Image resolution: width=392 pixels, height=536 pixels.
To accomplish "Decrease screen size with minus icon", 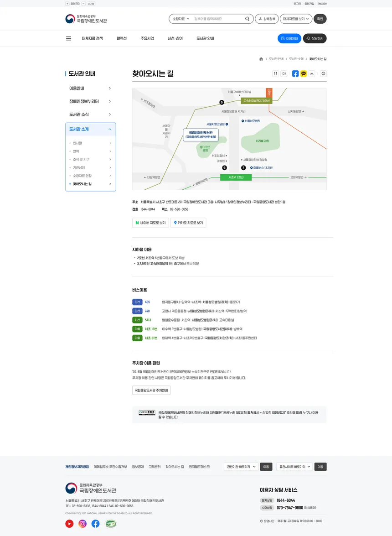I will click(x=84, y=4).
